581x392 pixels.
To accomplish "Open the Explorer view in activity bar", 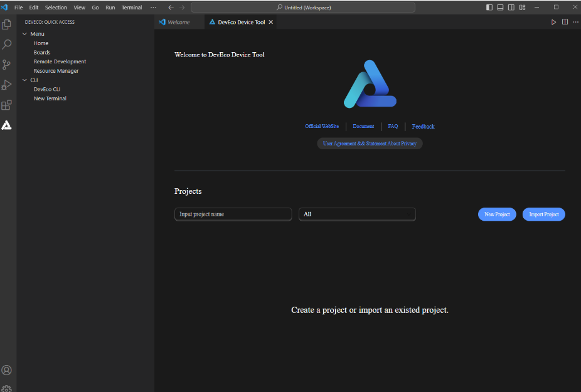I will point(7,24).
